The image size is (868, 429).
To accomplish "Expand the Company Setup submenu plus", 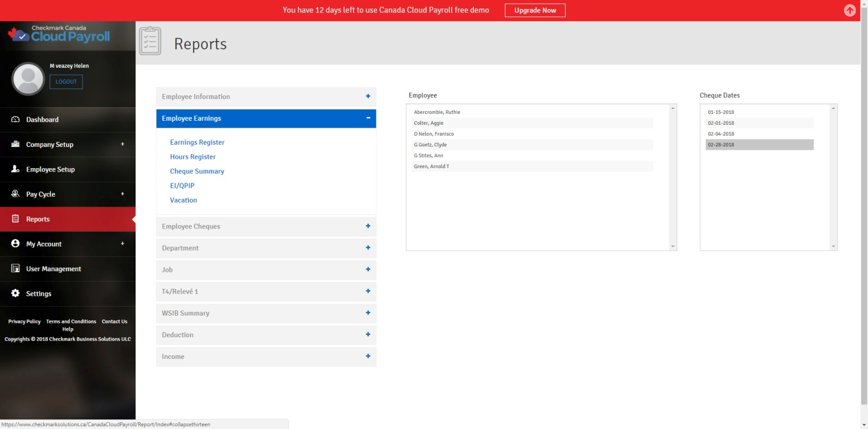I will pyautogui.click(x=122, y=144).
